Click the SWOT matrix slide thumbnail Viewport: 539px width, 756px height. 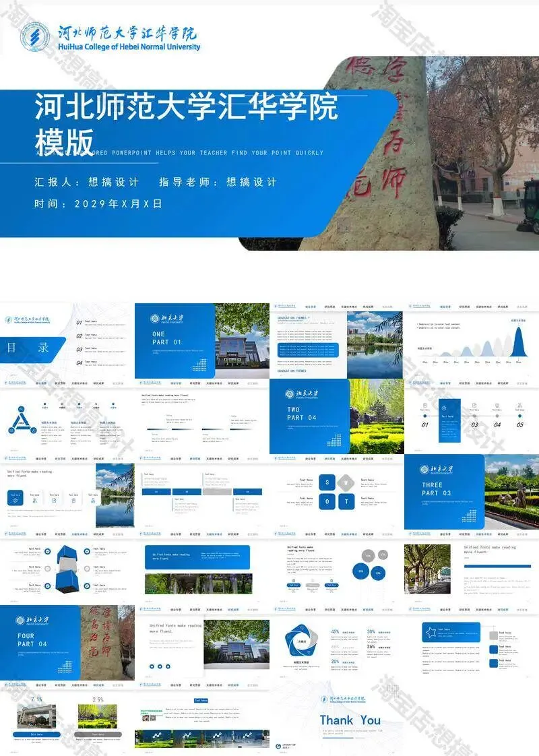coord(336,493)
